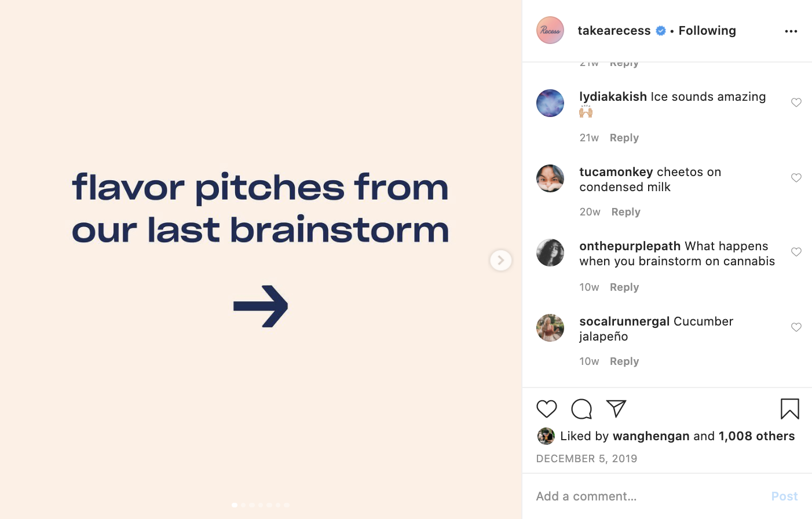The image size is (812, 519).
Task: Open the comment bubble icon
Action: 581,409
